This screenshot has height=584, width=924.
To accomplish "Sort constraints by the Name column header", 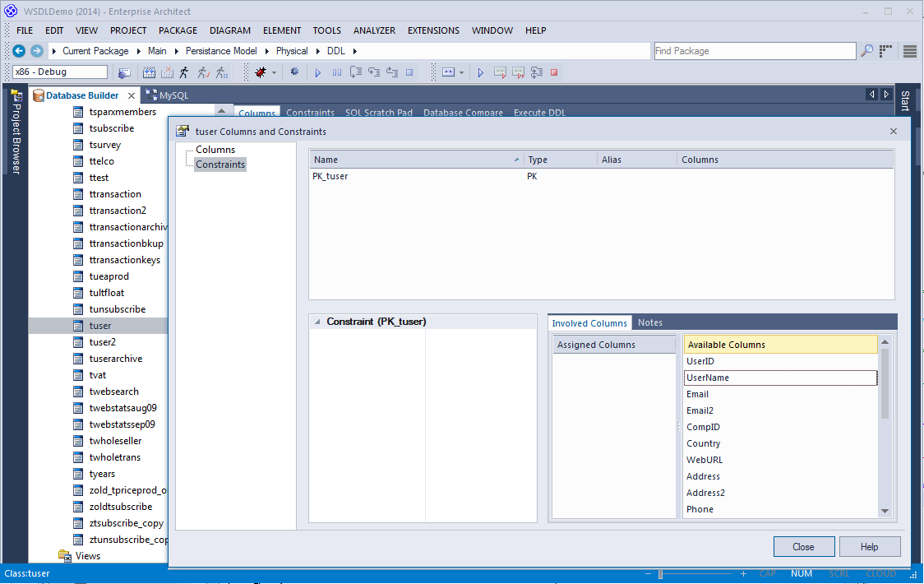I will click(x=416, y=160).
